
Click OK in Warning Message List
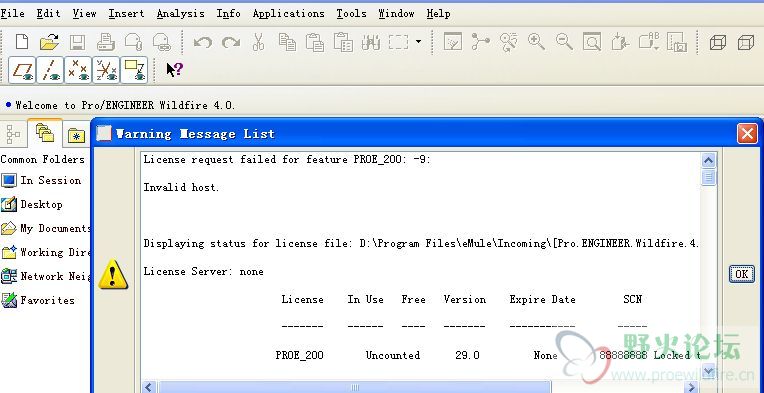[742, 274]
